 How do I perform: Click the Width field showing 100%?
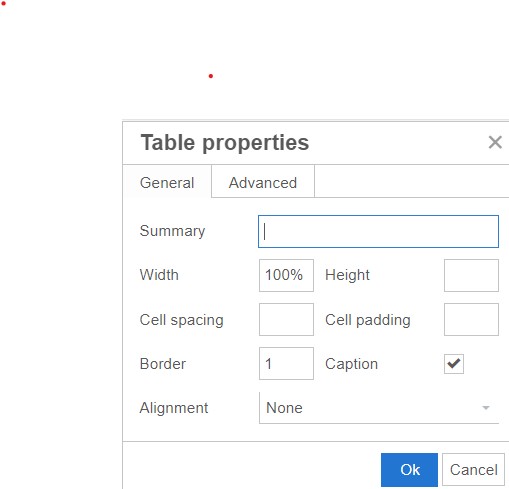[x=286, y=275]
